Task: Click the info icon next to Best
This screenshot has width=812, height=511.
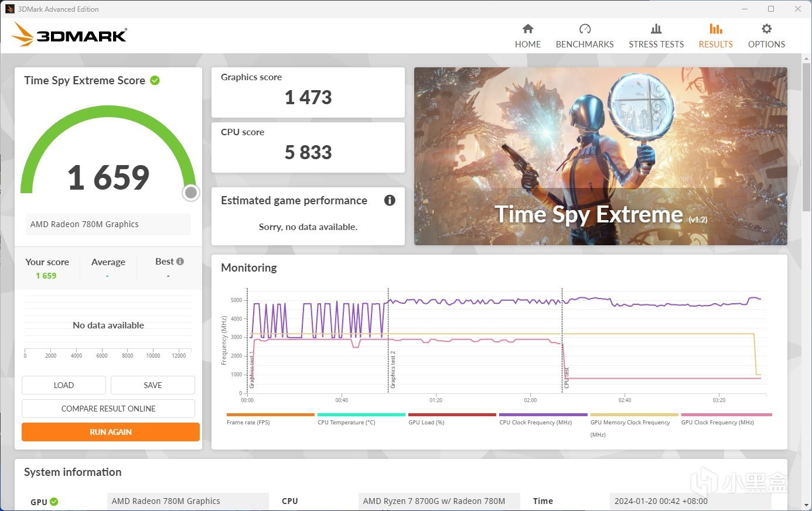Action: (x=180, y=262)
